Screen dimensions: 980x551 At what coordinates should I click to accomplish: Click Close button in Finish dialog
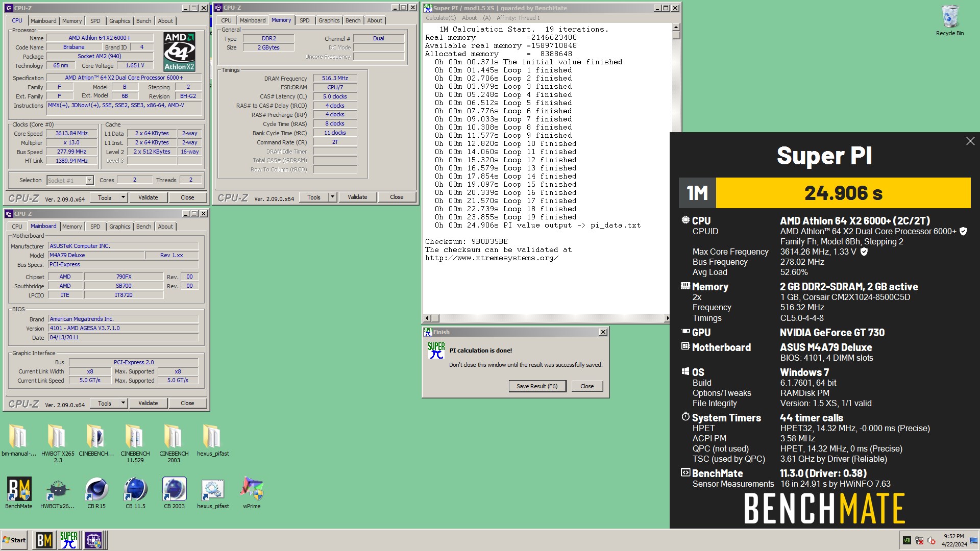(x=587, y=386)
